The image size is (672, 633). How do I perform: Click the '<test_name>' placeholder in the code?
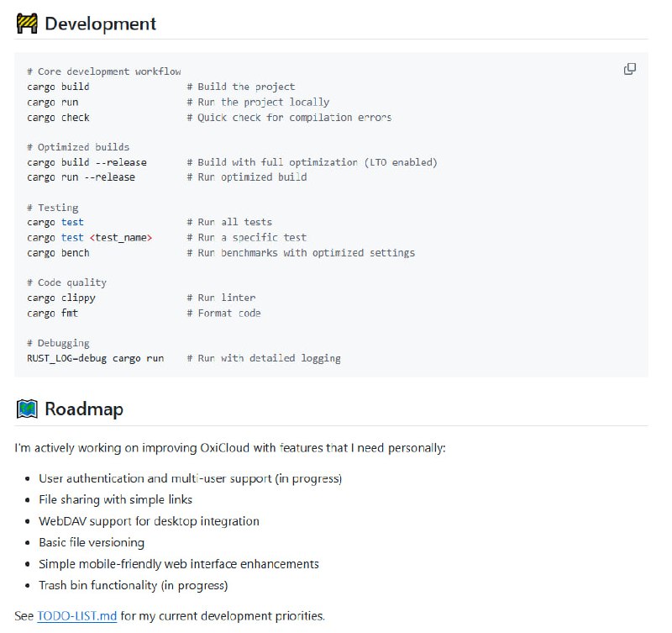tap(121, 238)
